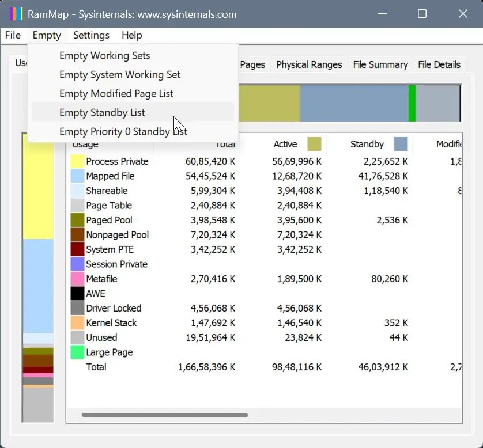
Task: Click the 41,76,528 K standby value
Action: (383, 176)
